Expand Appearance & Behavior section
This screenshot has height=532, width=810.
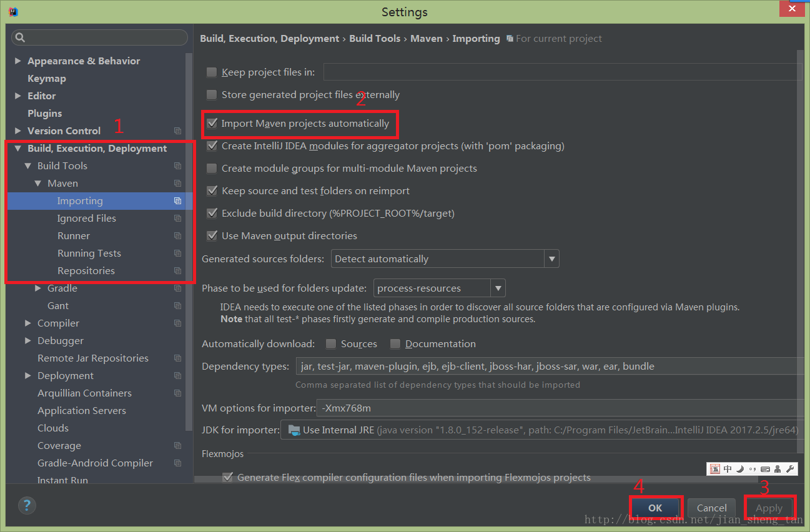pos(18,61)
